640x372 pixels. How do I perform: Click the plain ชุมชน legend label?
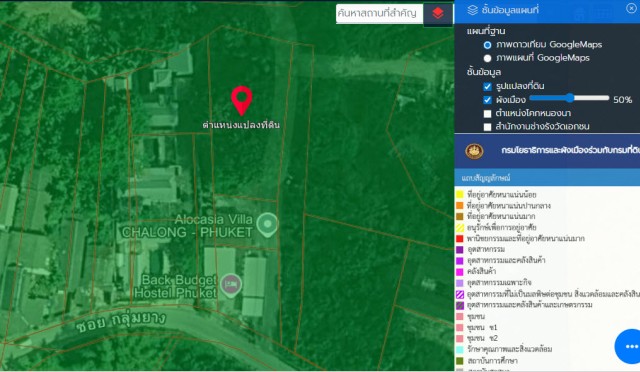tap(476, 316)
